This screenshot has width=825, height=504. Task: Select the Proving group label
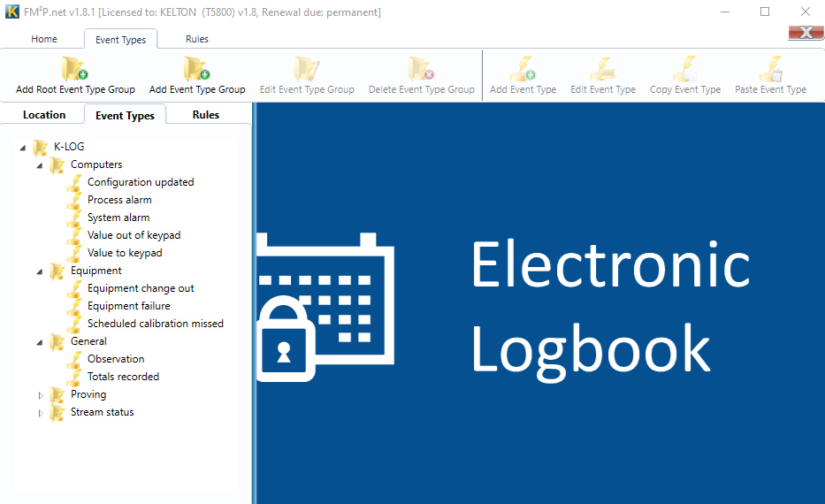click(x=88, y=394)
